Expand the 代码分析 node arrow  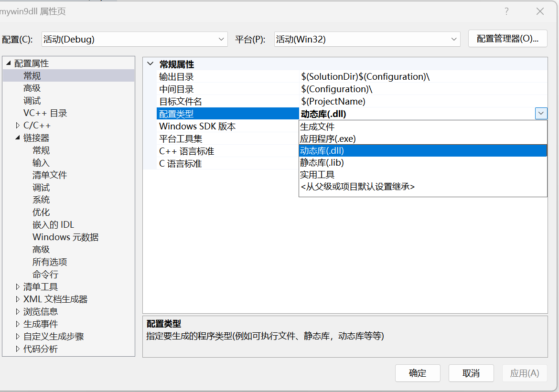[x=18, y=349]
